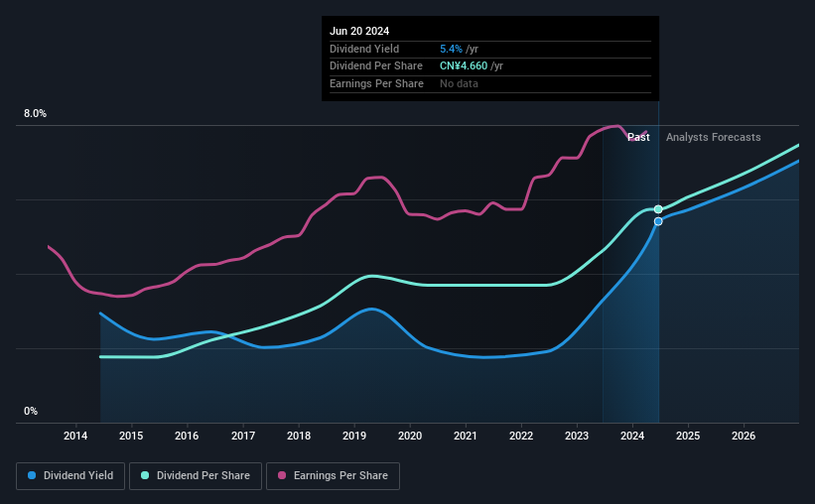Click the CN¥4.660 value in tooltip
815x504 pixels.
(x=464, y=66)
